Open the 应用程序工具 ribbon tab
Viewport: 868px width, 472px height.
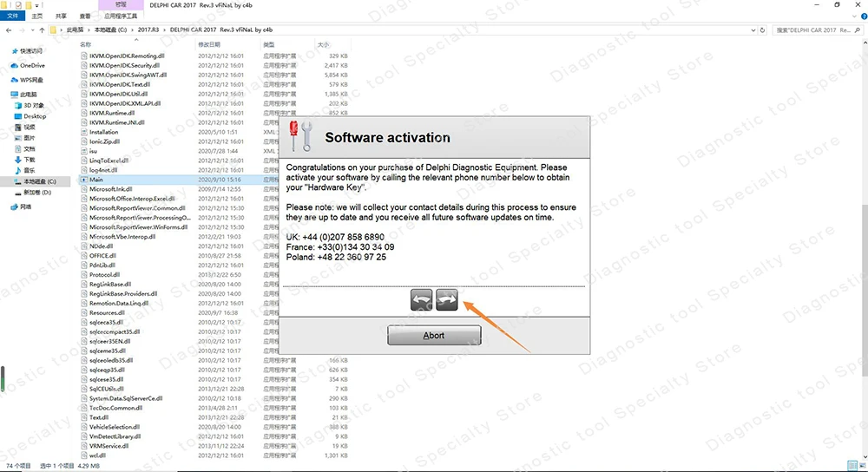(121, 16)
